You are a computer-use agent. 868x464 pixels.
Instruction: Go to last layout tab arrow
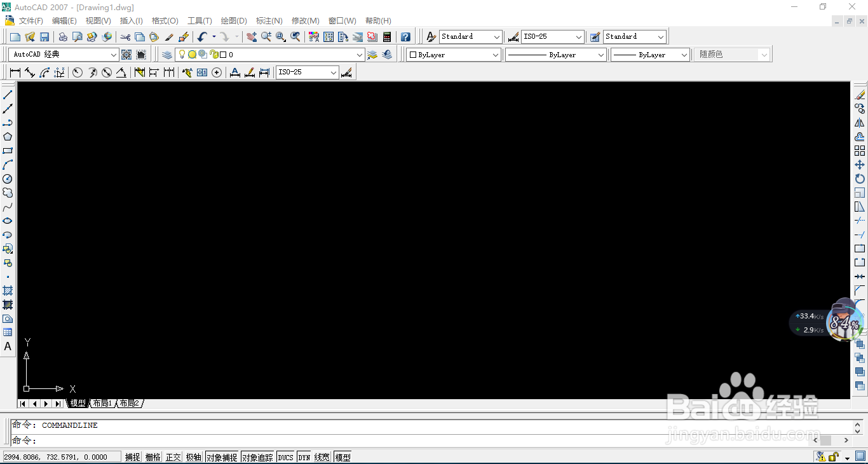[x=58, y=404]
